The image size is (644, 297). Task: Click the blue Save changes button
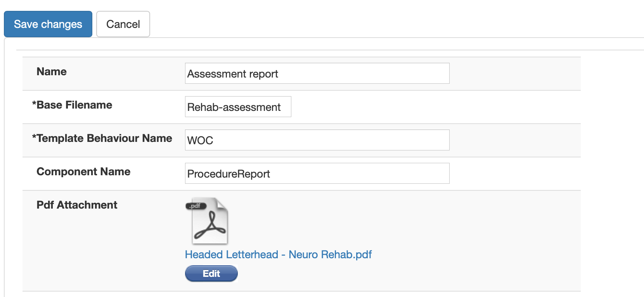pos(48,24)
